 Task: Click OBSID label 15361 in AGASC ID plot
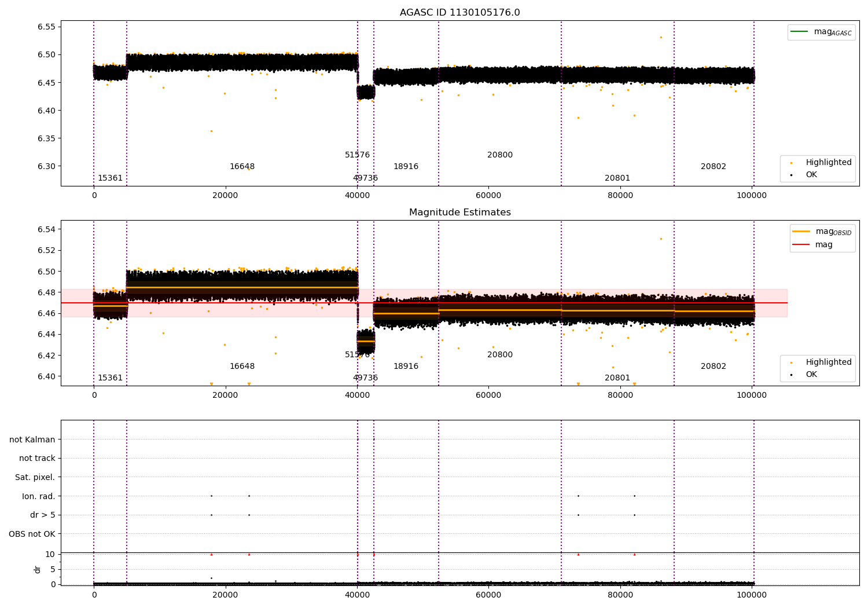tap(110, 178)
